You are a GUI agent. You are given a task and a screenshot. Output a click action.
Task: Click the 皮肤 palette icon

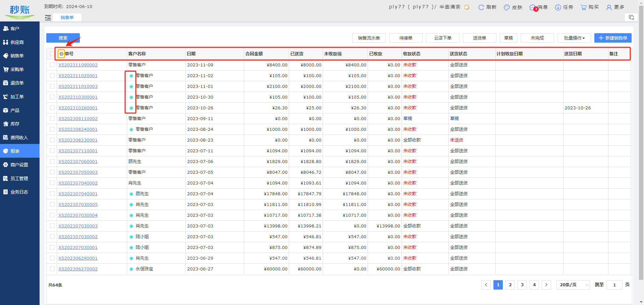(x=507, y=7)
